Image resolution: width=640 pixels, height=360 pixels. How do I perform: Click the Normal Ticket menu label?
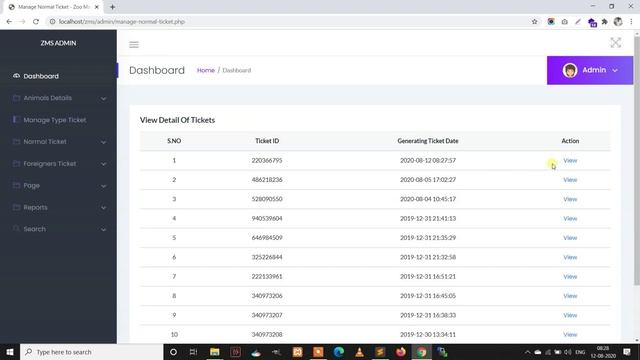pos(45,142)
